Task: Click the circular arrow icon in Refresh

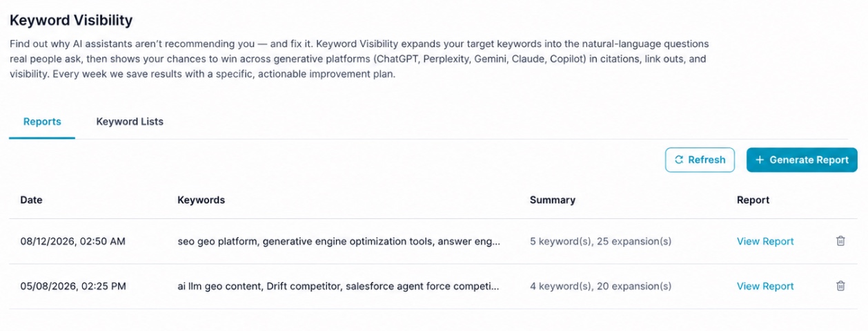Action: [x=679, y=160]
